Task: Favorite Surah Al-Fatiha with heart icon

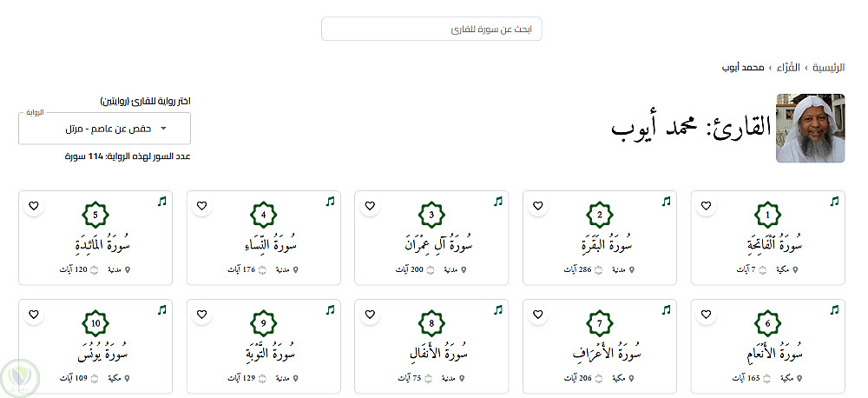Action: (x=706, y=206)
